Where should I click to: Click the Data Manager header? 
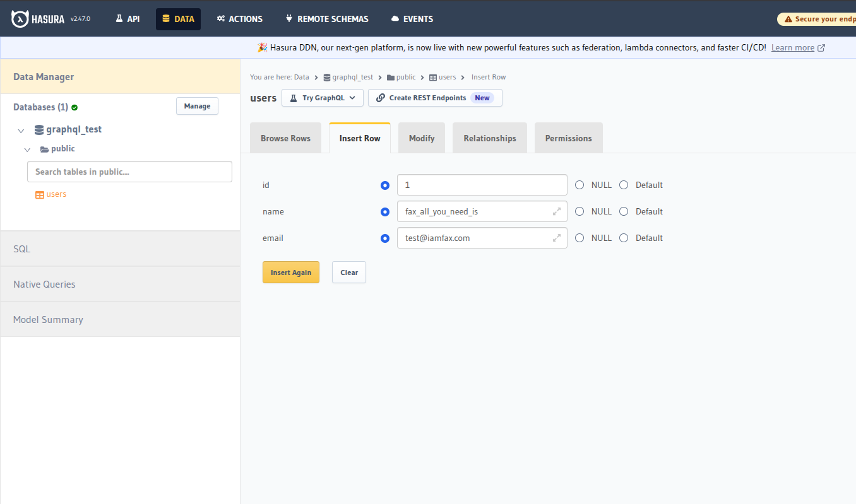coord(120,77)
